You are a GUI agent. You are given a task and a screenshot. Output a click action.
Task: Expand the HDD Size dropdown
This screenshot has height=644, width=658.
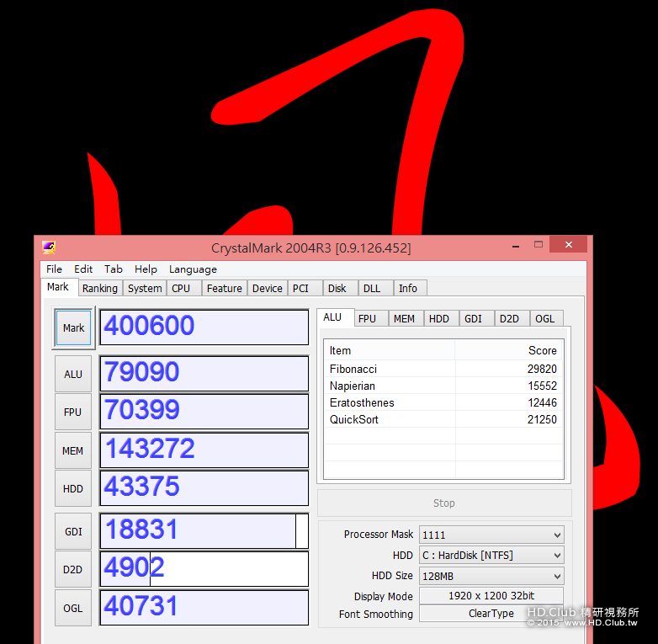491,576
